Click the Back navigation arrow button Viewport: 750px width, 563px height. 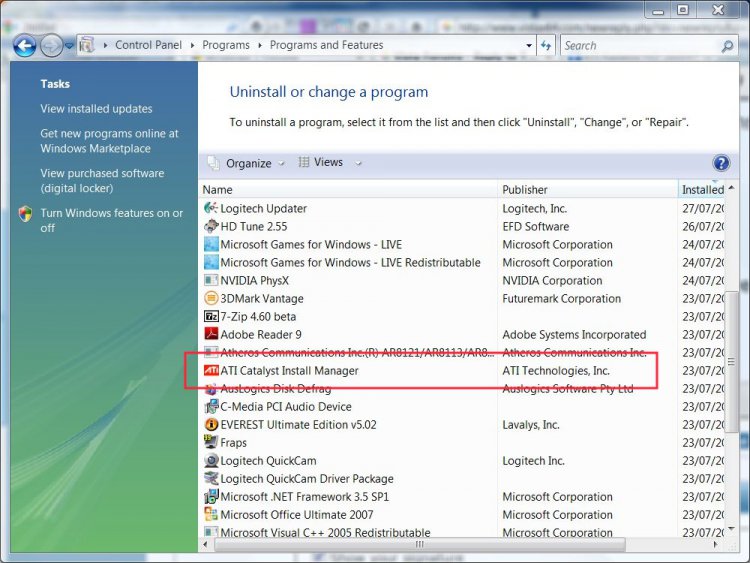click(24, 46)
